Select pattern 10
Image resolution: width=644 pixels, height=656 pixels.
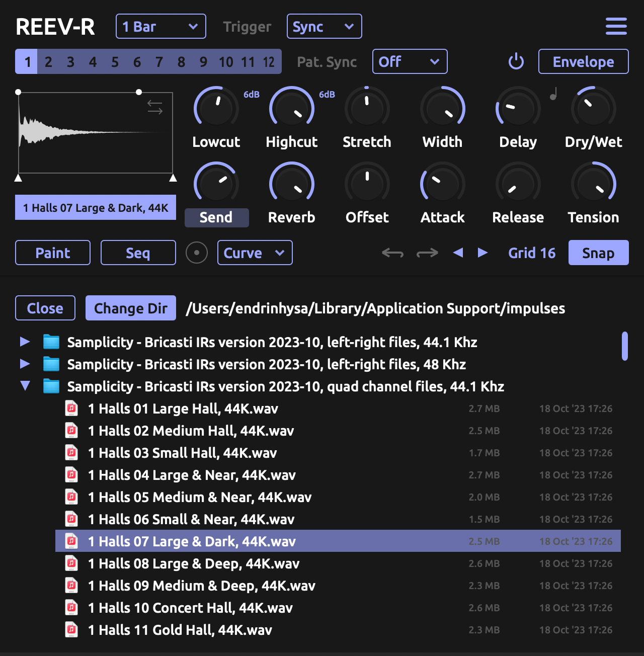tap(226, 61)
